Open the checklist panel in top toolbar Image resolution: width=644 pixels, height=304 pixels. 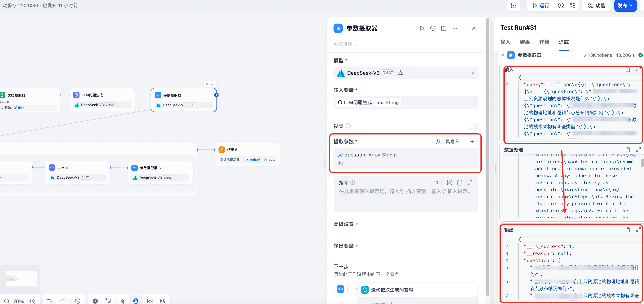pyautogui.click(x=572, y=5)
